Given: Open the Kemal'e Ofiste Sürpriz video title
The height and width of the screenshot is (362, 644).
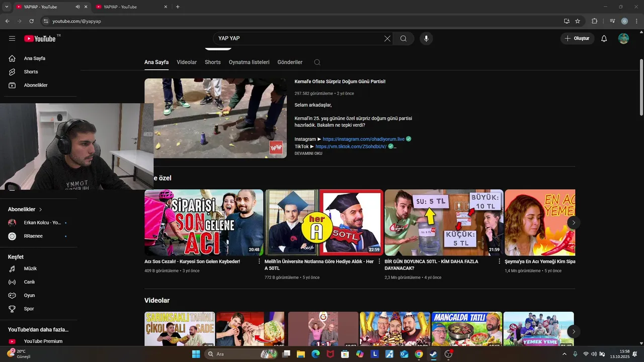Looking at the screenshot, I should click(x=340, y=81).
